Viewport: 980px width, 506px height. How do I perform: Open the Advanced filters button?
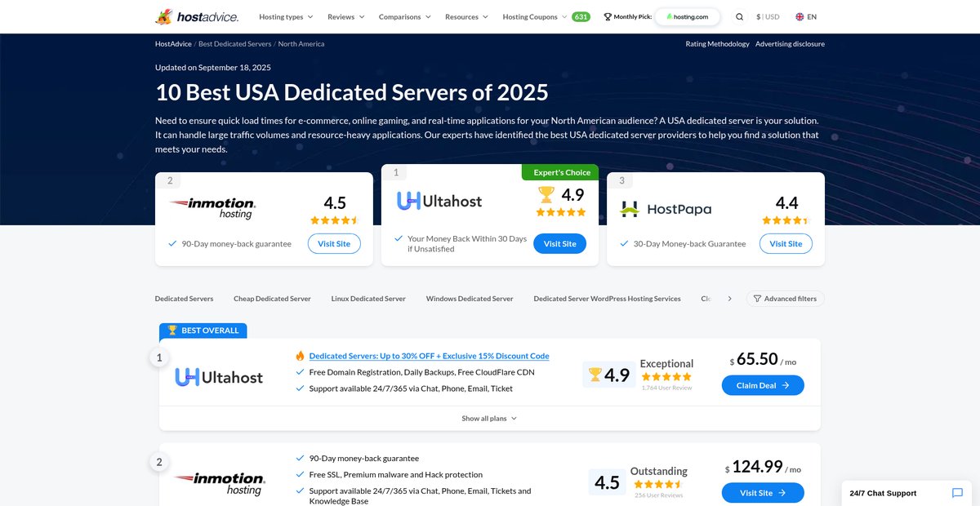pos(785,299)
